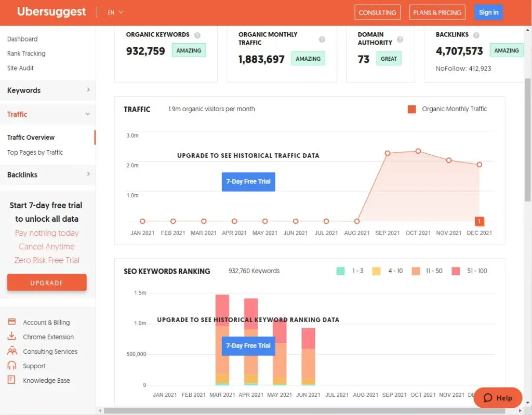
Task: Open Site Audit page
Action: click(20, 68)
